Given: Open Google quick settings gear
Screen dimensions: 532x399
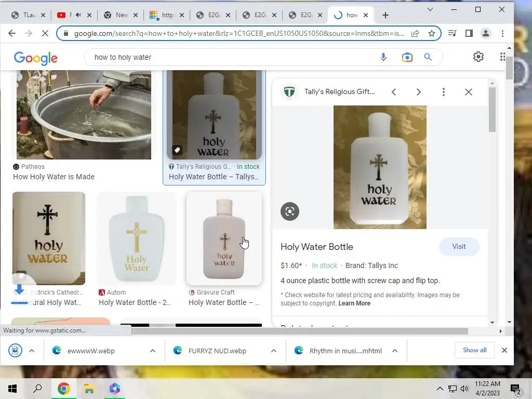Looking at the screenshot, I should 478,57.
